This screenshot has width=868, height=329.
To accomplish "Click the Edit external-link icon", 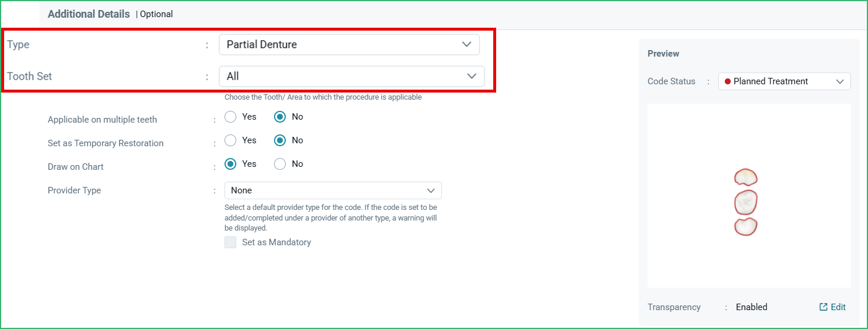I will click(x=823, y=307).
